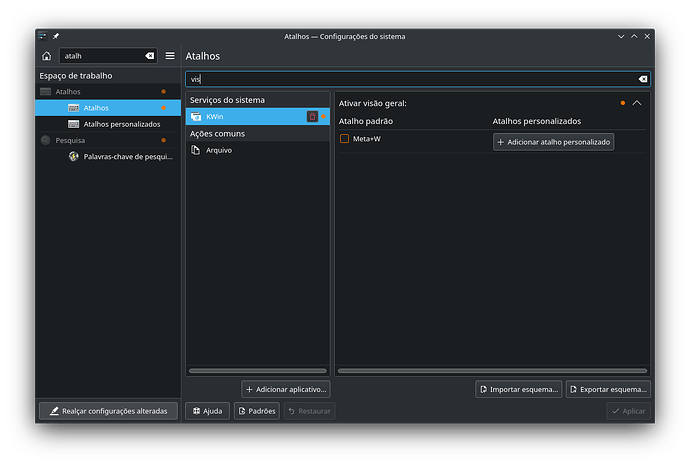
Task: Click the Adicionar aplicativo button
Action: pos(286,389)
